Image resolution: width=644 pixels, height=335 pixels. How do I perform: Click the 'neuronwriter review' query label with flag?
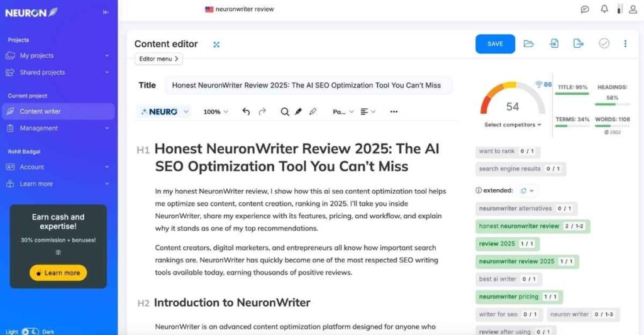tap(240, 9)
